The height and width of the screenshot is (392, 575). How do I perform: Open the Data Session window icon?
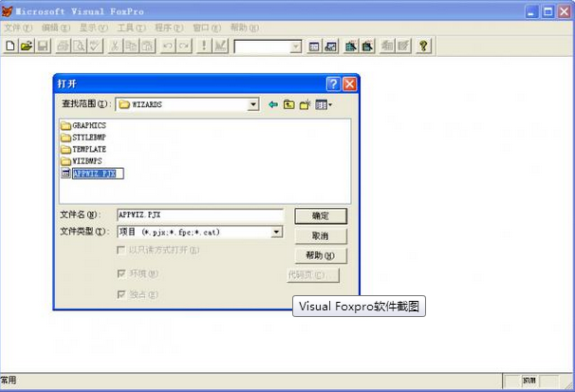[x=330, y=47]
